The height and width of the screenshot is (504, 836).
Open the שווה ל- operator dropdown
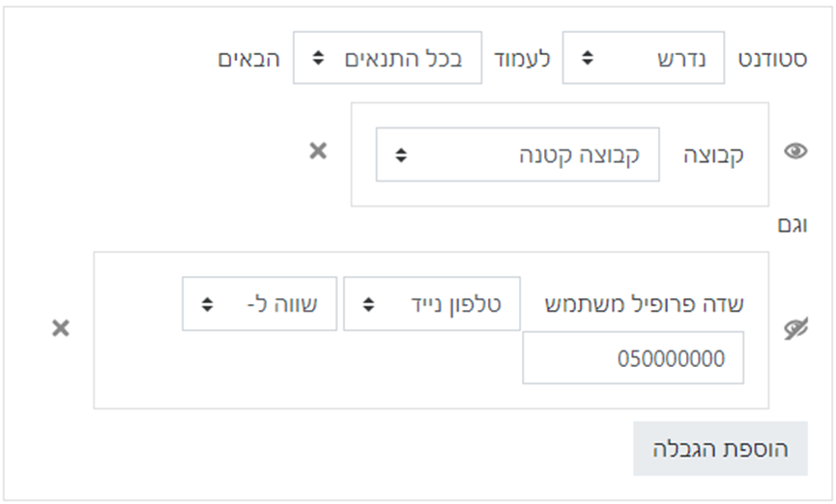259,303
